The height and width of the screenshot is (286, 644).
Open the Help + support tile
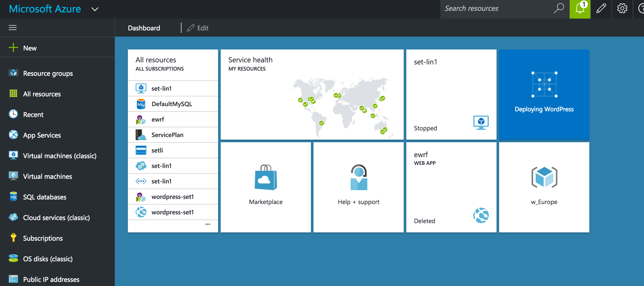(x=358, y=187)
